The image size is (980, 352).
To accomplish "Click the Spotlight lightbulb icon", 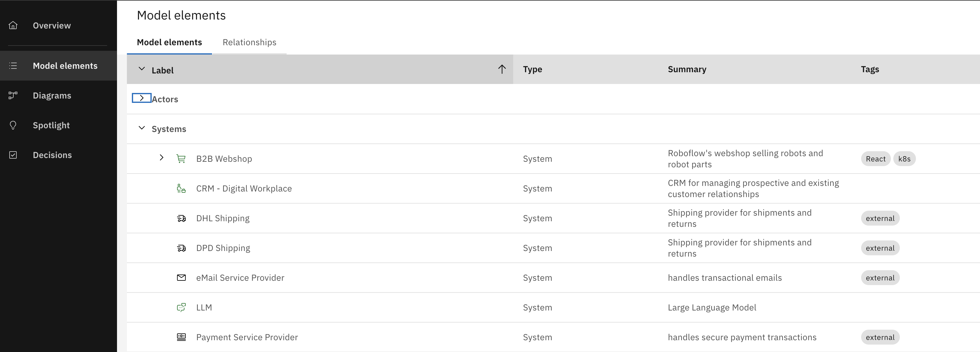I will click(13, 125).
